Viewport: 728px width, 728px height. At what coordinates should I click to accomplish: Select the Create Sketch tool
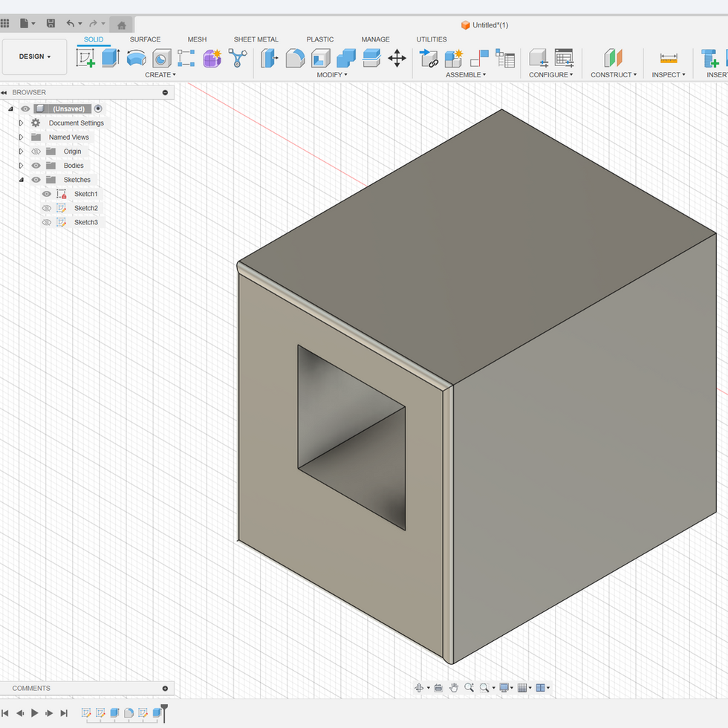(86, 58)
